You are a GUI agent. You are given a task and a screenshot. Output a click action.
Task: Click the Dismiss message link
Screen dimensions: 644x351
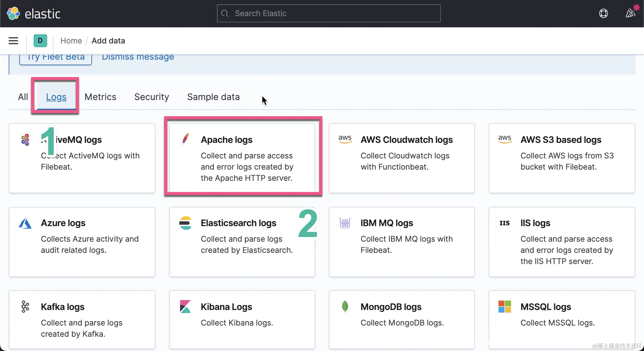(x=138, y=57)
